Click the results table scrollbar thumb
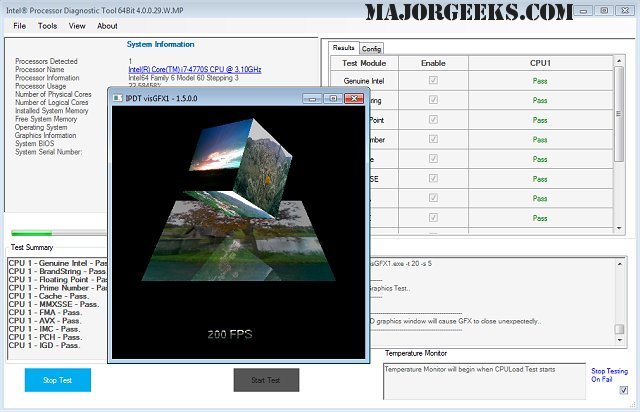640x412 pixels. (619, 114)
